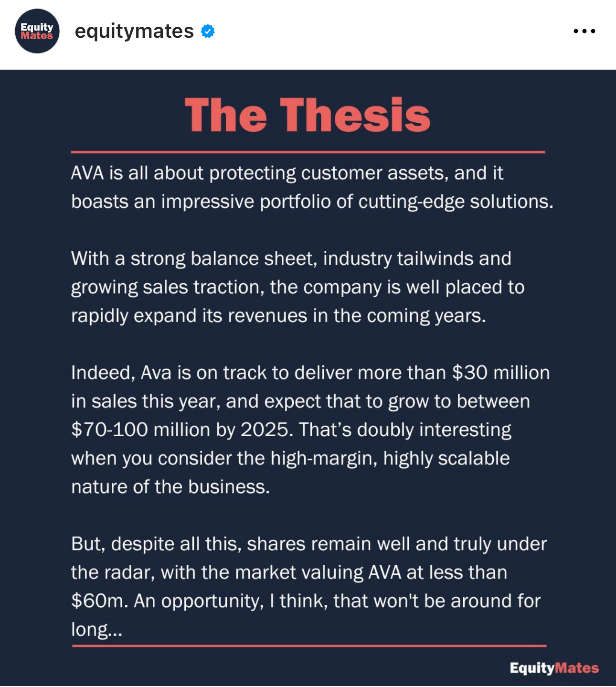
Task: Visit the equitymates username link
Action: pyautogui.click(x=134, y=31)
